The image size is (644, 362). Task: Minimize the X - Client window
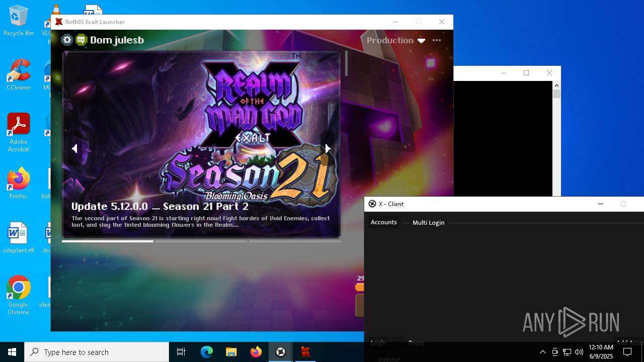[x=600, y=204]
